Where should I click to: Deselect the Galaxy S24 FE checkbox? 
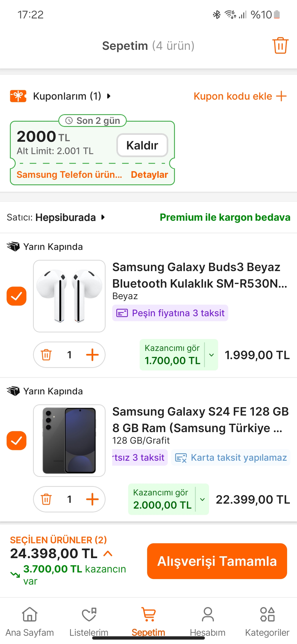tap(16, 441)
